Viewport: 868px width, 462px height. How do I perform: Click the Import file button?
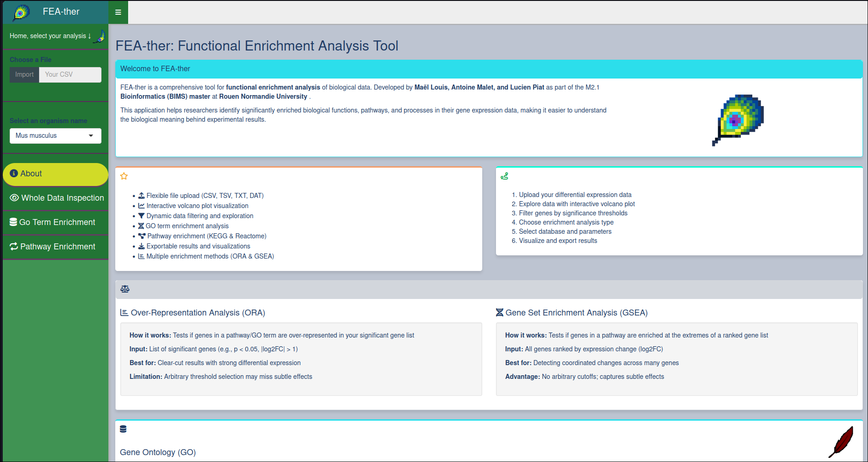click(24, 74)
